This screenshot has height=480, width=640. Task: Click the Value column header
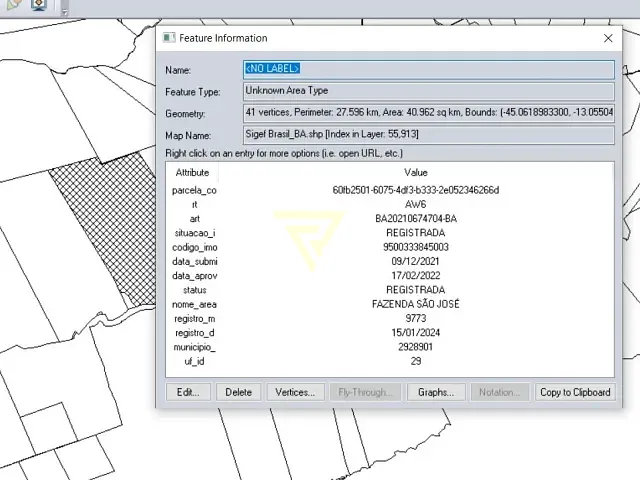point(416,173)
